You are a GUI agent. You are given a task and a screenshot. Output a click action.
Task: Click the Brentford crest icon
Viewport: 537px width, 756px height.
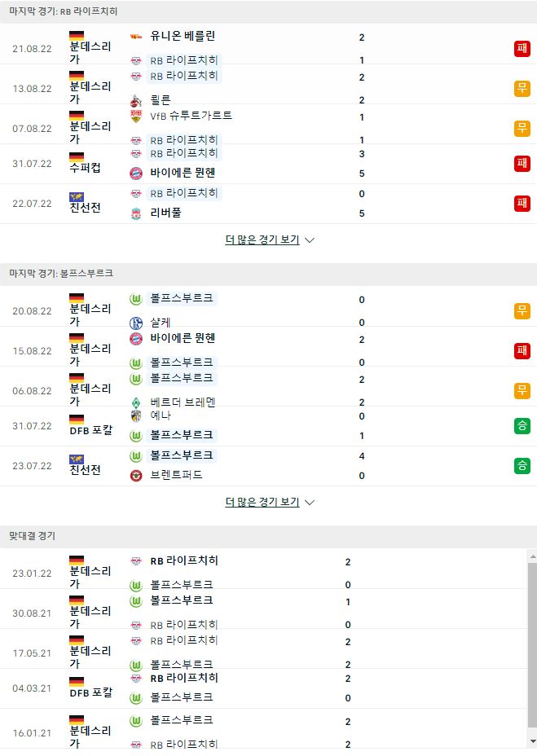136,476
